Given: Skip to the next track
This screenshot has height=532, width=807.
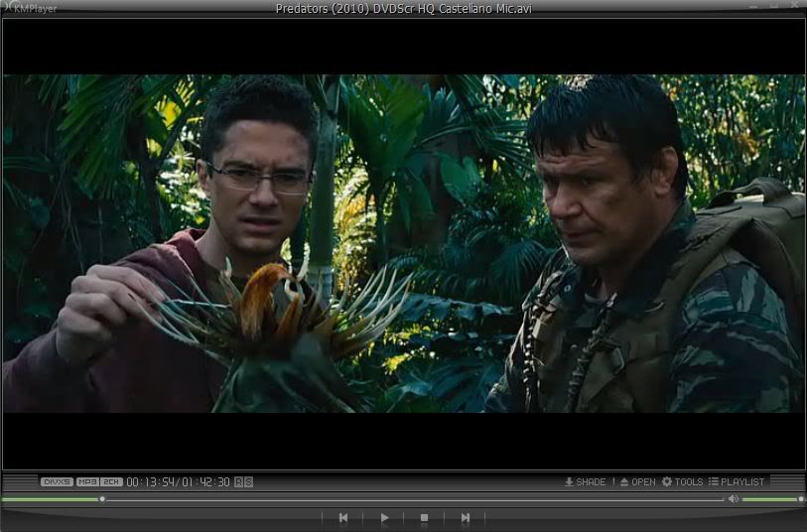Looking at the screenshot, I should point(465,517).
